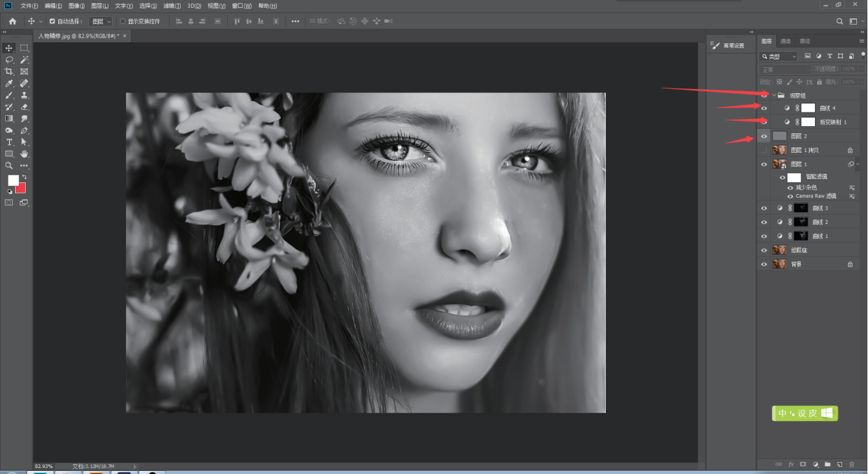868x474 pixels.
Task: Open the search icon at top right
Action: pyautogui.click(x=840, y=21)
